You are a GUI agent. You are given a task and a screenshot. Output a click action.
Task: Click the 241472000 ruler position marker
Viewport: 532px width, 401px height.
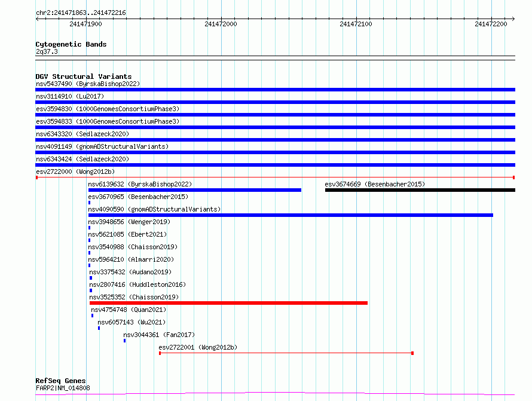pyautogui.click(x=221, y=24)
